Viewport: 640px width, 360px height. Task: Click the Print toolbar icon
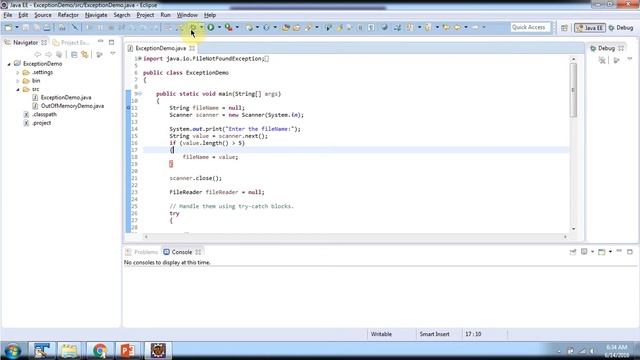tap(47, 27)
